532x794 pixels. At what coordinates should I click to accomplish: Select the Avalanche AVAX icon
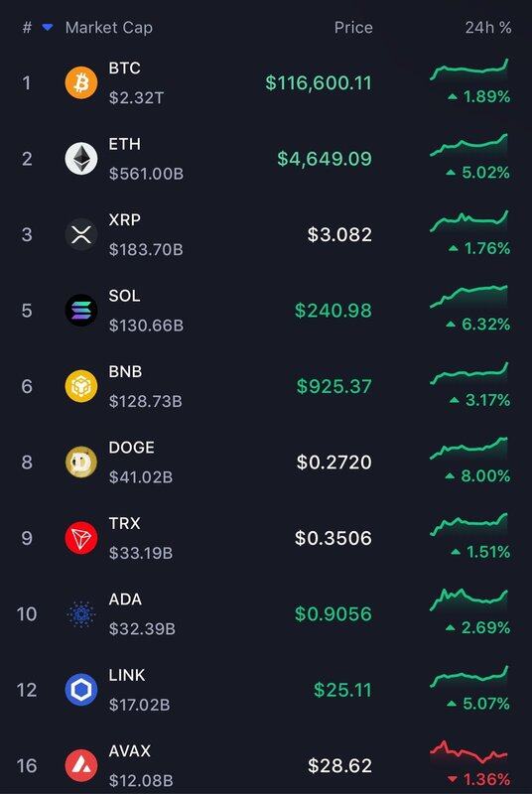[81, 765]
